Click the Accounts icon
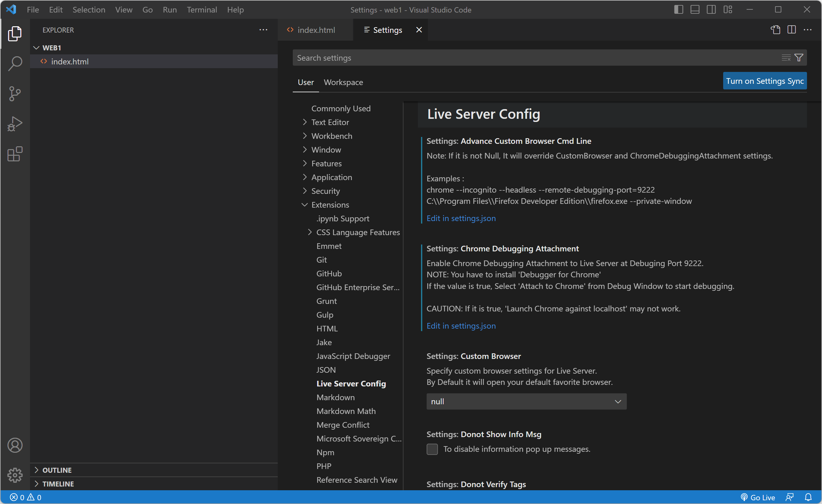 [15, 445]
